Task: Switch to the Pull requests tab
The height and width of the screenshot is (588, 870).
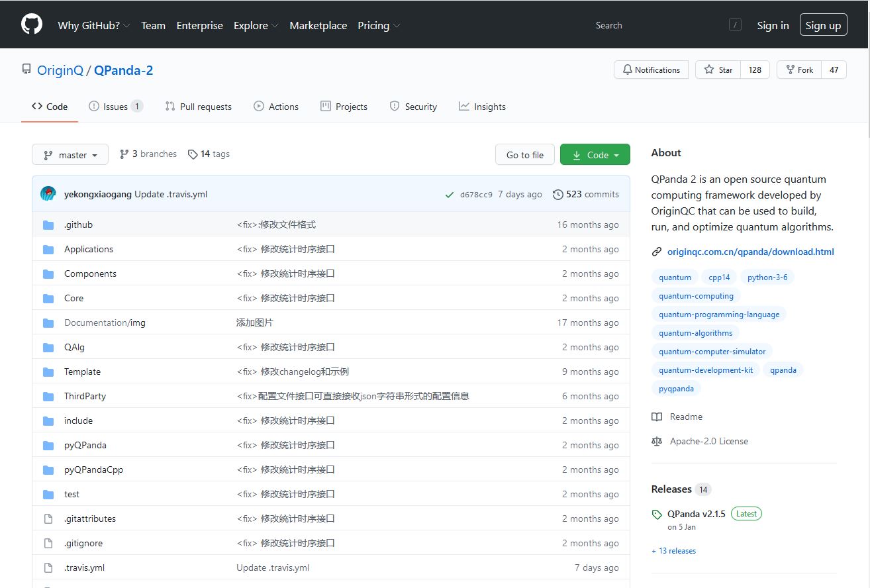Action: click(x=199, y=107)
